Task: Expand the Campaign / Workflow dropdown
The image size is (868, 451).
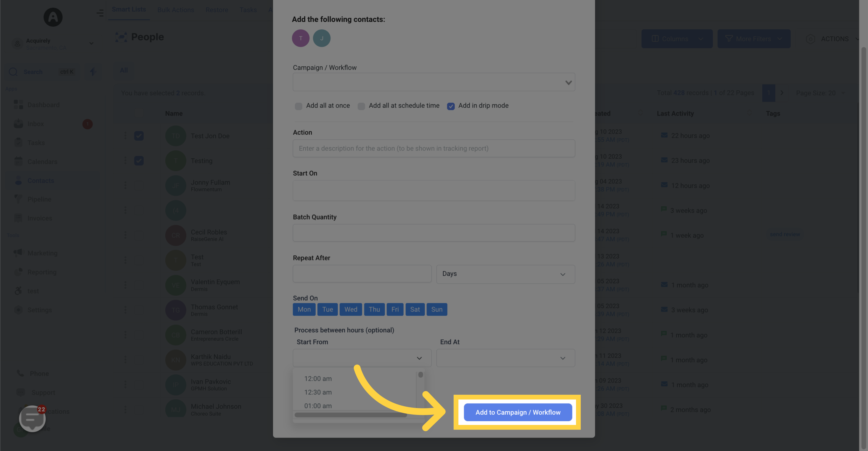Action: coord(434,81)
